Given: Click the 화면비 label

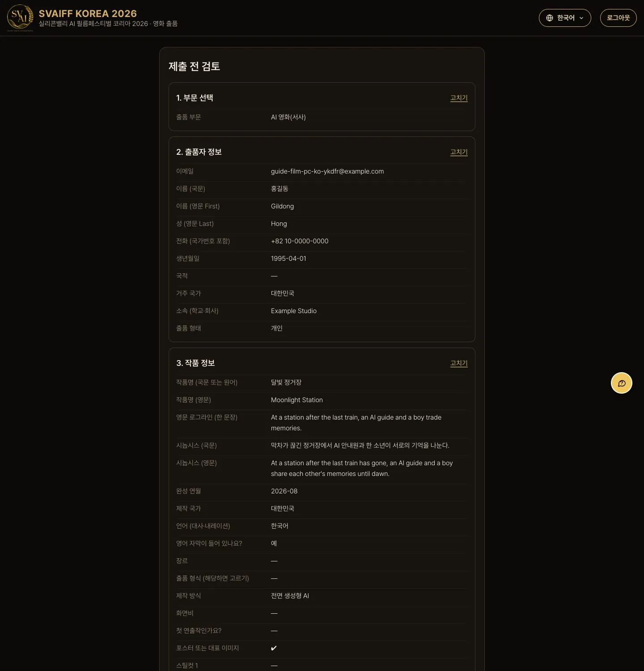Looking at the screenshot, I should [x=185, y=613].
